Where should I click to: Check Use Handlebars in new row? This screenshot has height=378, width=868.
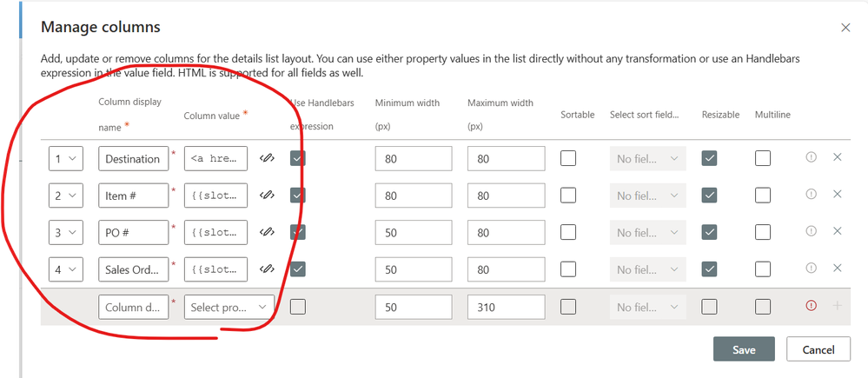coord(298,307)
